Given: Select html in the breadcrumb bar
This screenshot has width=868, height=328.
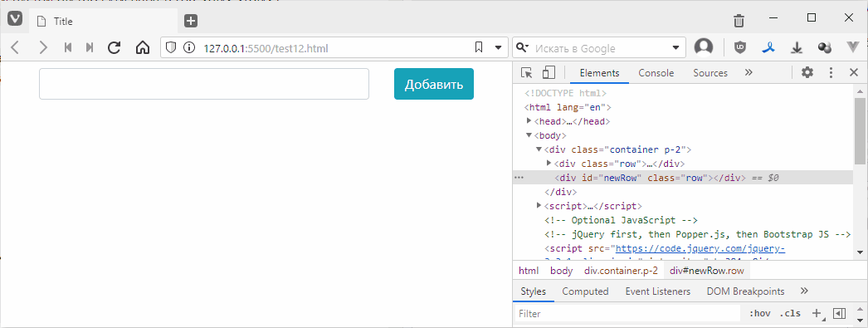Looking at the screenshot, I should 528,271.
